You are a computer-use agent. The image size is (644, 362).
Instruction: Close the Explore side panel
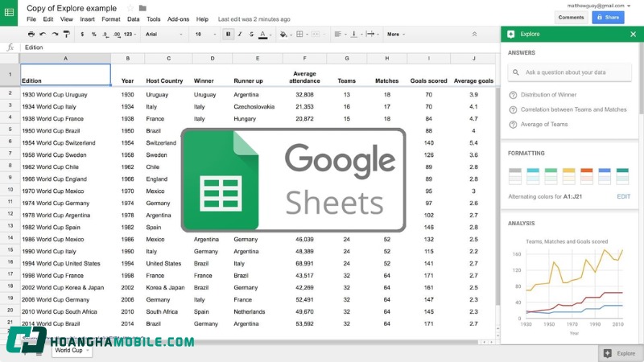tap(633, 34)
